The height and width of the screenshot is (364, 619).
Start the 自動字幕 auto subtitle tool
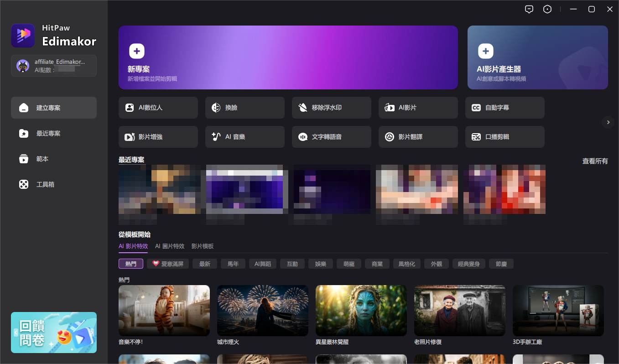(x=505, y=108)
